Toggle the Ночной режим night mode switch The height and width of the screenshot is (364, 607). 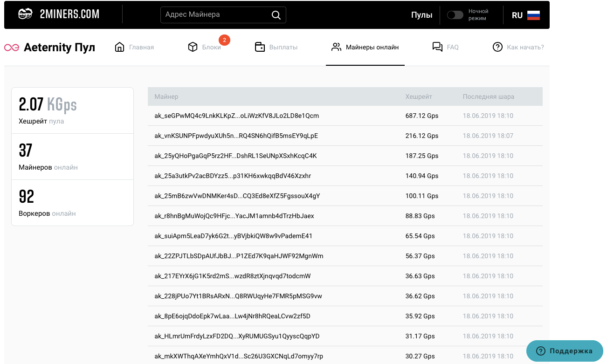click(455, 15)
